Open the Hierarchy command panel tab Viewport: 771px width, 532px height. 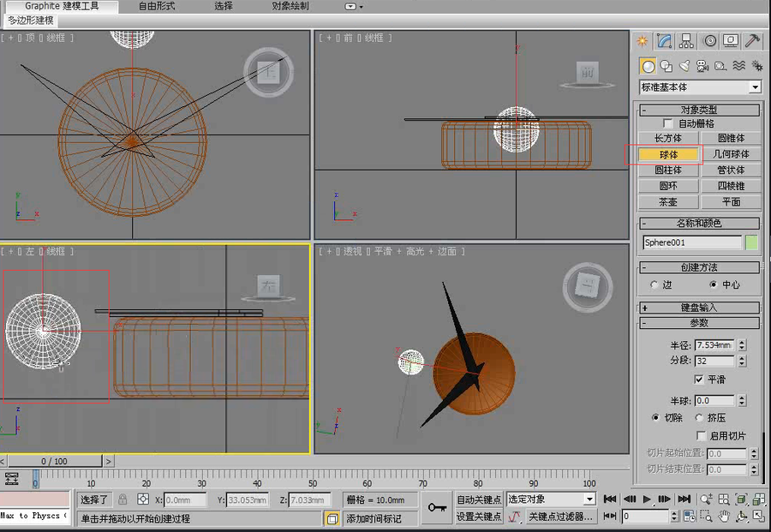[686, 41]
